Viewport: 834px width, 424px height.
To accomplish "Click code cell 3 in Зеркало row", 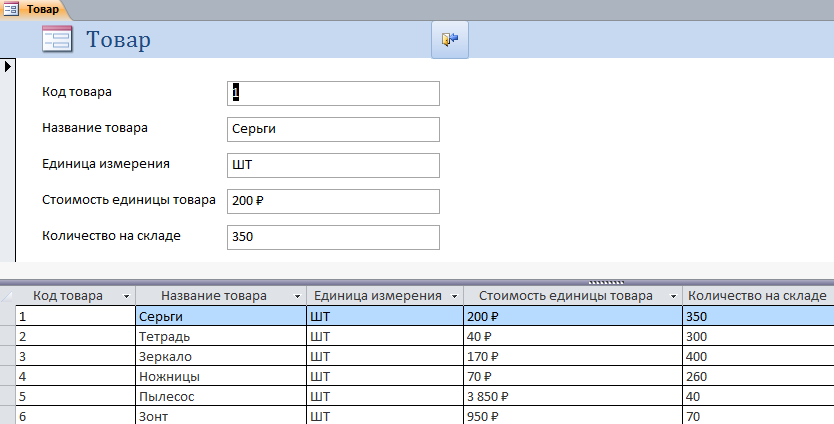I will coord(76,356).
